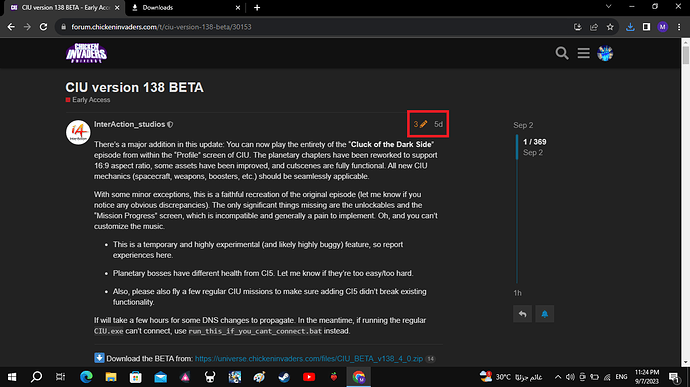The image size is (690, 387).
Task: Reload the current page
Action: [x=43, y=27]
